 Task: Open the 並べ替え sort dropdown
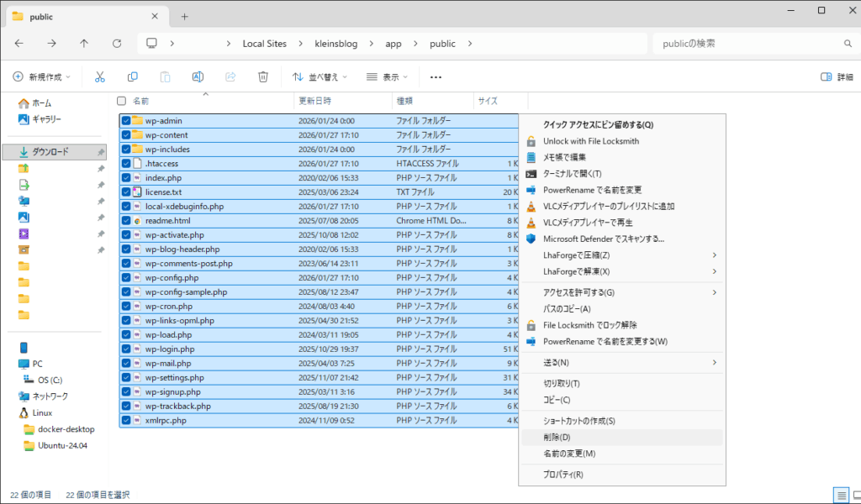320,76
